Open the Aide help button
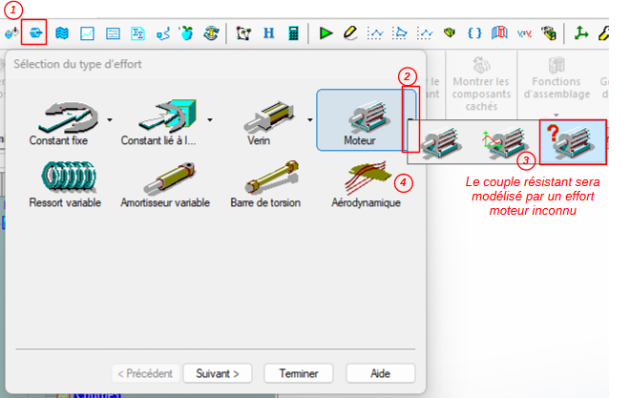The height and width of the screenshot is (398, 630). pyautogui.click(x=380, y=374)
